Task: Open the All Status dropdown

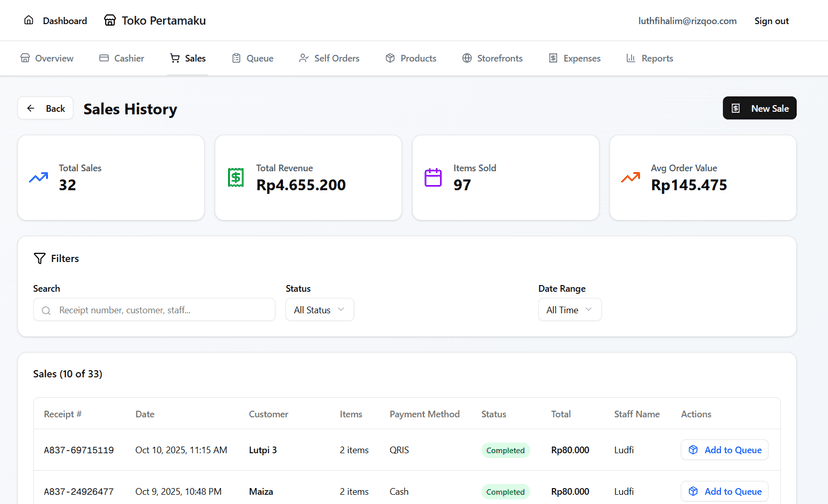Action: click(319, 310)
